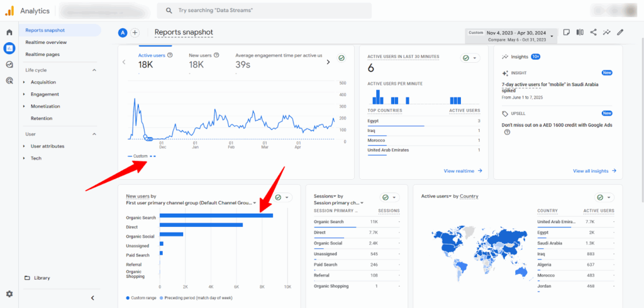Open the Edit comparisons columns icon

pyautogui.click(x=579, y=32)
